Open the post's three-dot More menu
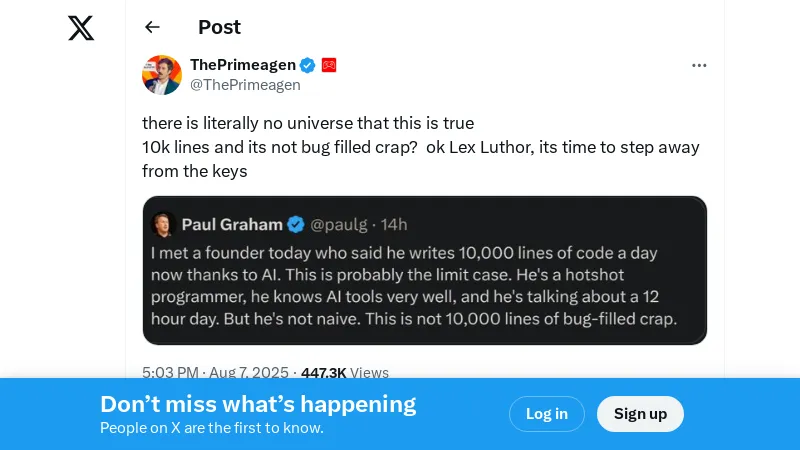Image resolution: width=800 pixels, height=450 pixels. tap(699, 66)
